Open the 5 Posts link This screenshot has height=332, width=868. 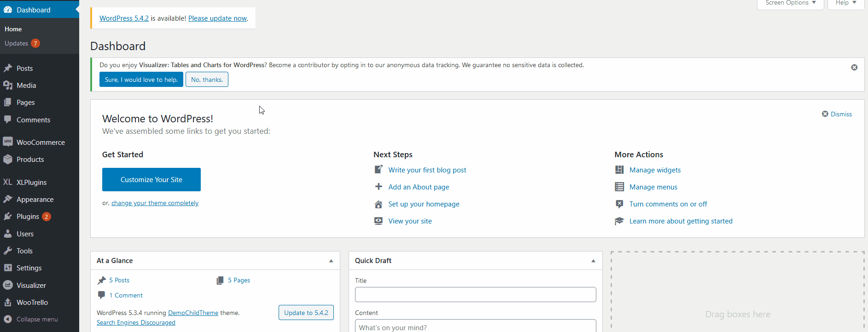tap(119, 280)
